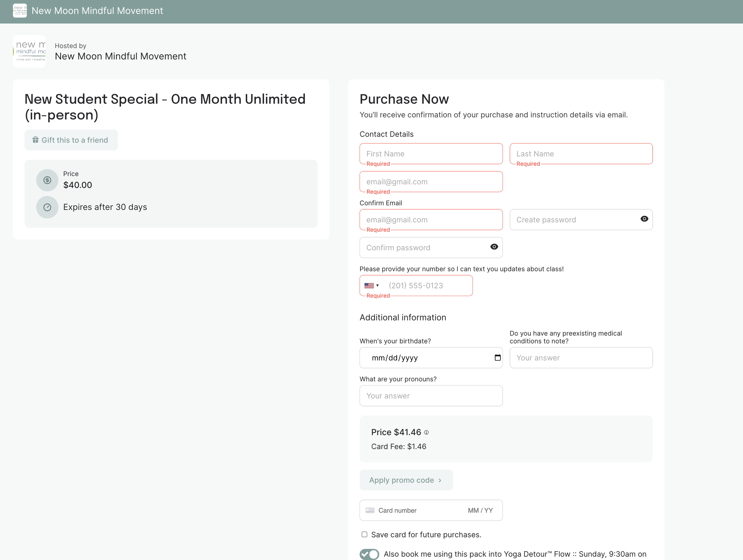Click the $40.00 price value
This screenshot has height=560, width=743.
[x=78, y=185]
